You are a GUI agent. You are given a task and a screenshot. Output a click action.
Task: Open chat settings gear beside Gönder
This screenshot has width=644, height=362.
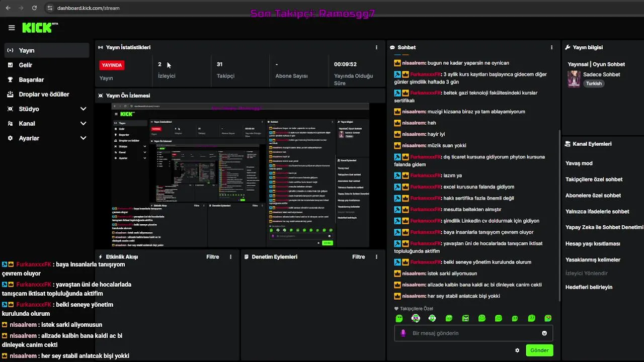coord(517,350)
